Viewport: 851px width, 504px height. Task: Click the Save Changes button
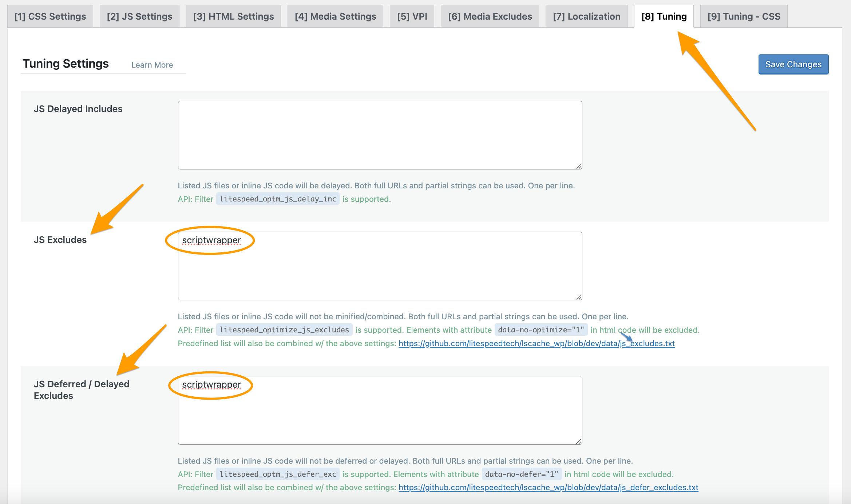pyautogui.click(x=793, y=64)
